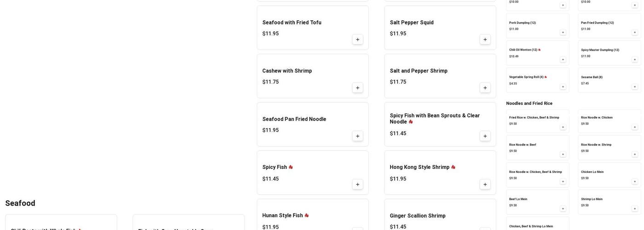Add Sesame Ball (8) to cart

point(634,86)
